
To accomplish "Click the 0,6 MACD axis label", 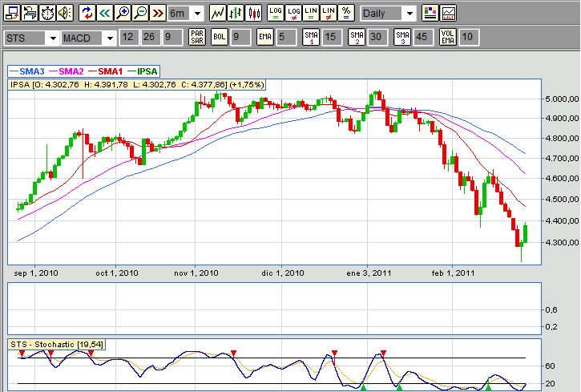I will pos(551,309).
